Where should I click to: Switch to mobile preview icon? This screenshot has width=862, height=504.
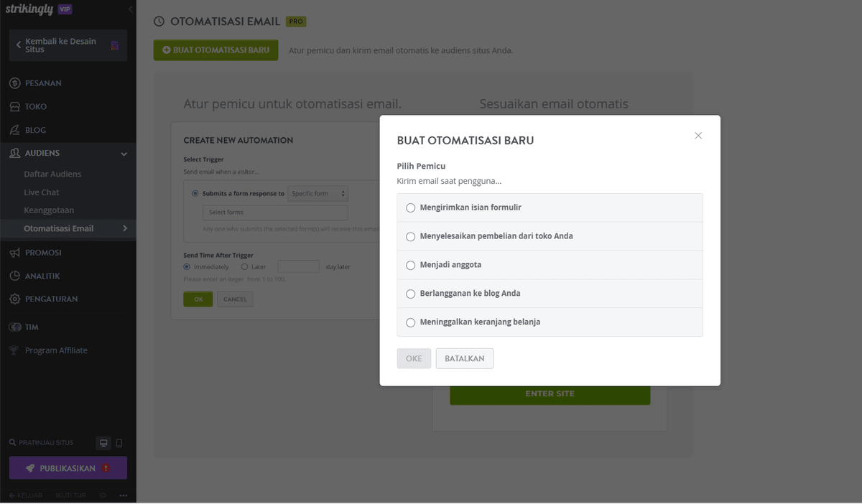pyautogui.click(x=119, y=443)
